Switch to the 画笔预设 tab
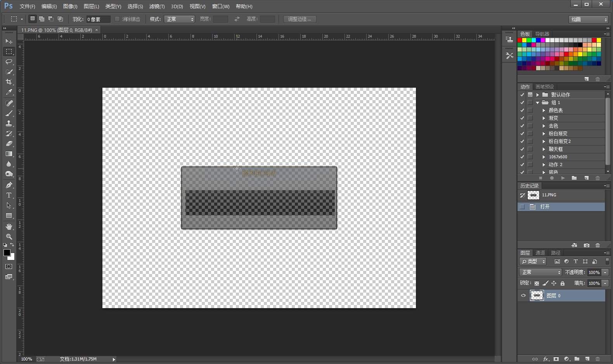Image resolution: width=613 pixels, height=364 pixels. [x=545, y=87]
